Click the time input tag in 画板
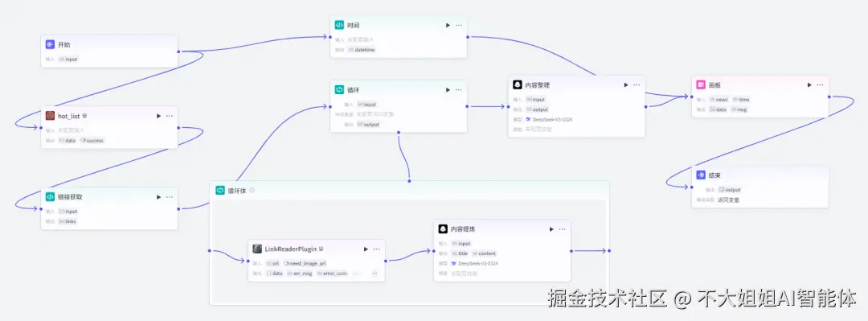This screenshot has height=321, width=868. click(x=741, y=99)
